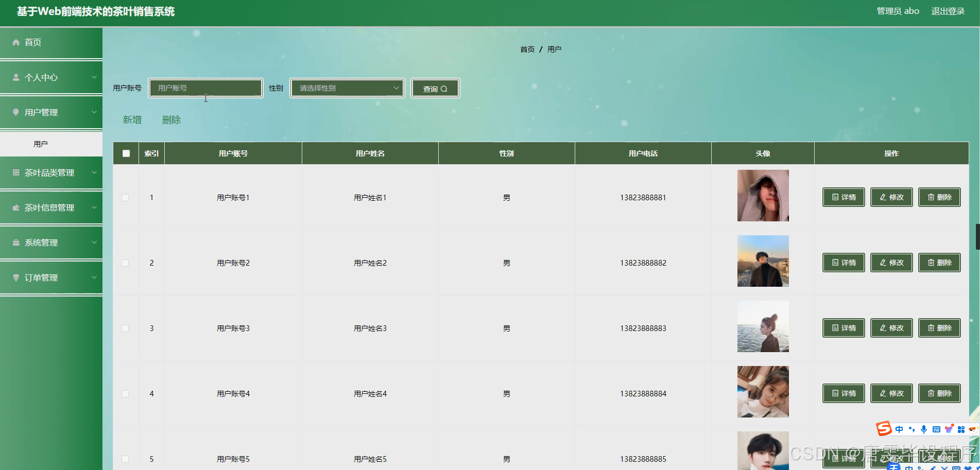Open 详情 for 用户账号4

coord(844,393)
